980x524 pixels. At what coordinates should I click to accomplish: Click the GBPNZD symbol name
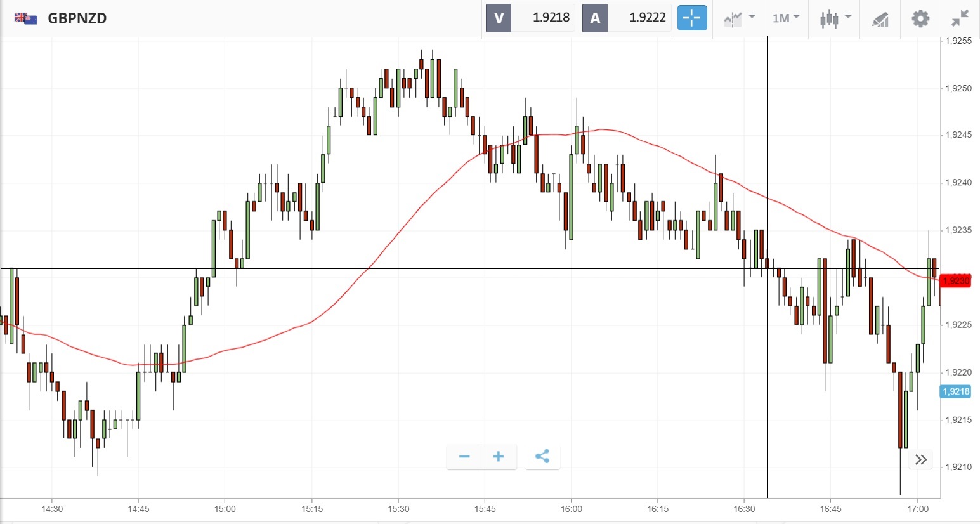coord(77,18)
